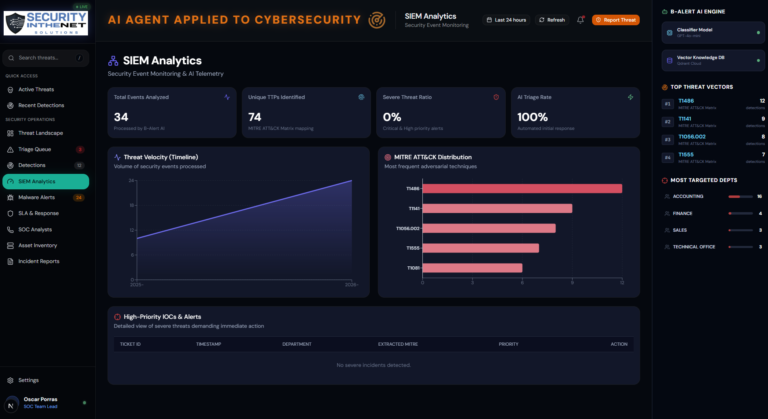Click the radar target icon beside the title
This screenshot has height=419, width=768.
377,20
